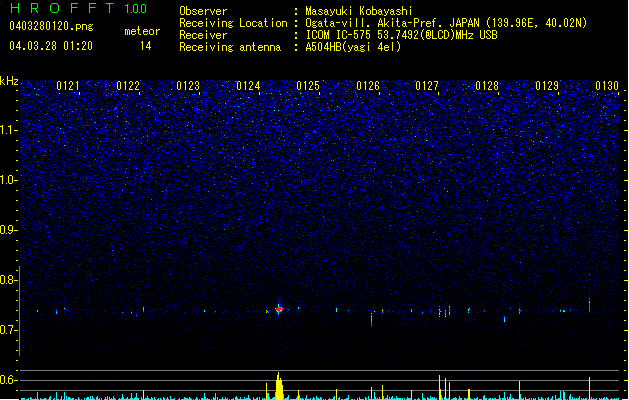Click the 0128 time marker

pyautogui.click(x=487, y=86)
